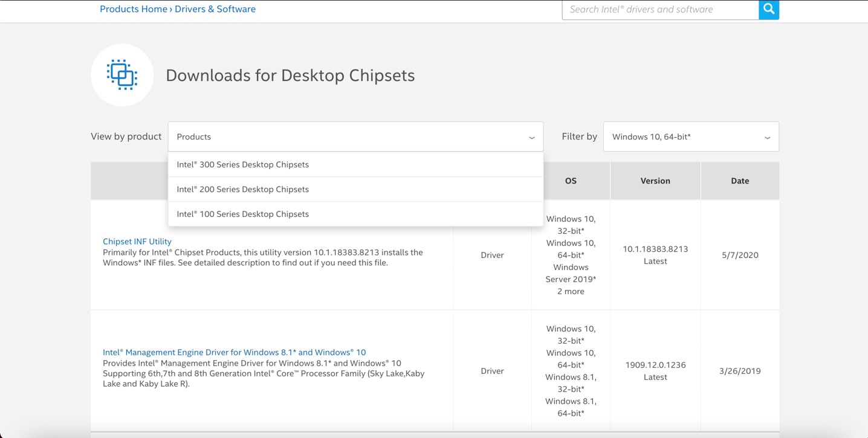Go to Products Home breadcrumb
The height and width of the screenshot is (438, 868).
click(133, 9)
